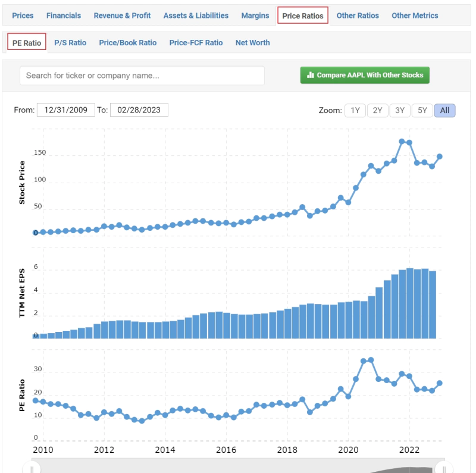This screenshot has height=473, width=476.
Task: Set zoom to 5Y
Action: point(422,110)
